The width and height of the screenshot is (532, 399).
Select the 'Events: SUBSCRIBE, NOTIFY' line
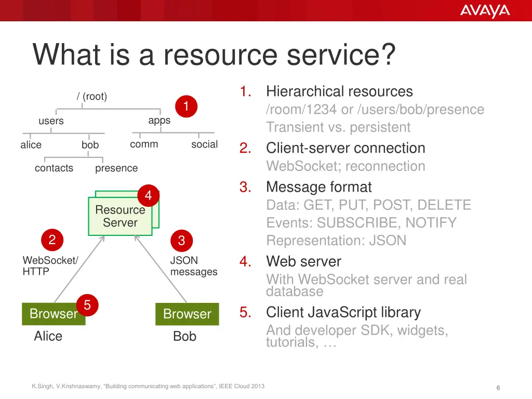362,223
